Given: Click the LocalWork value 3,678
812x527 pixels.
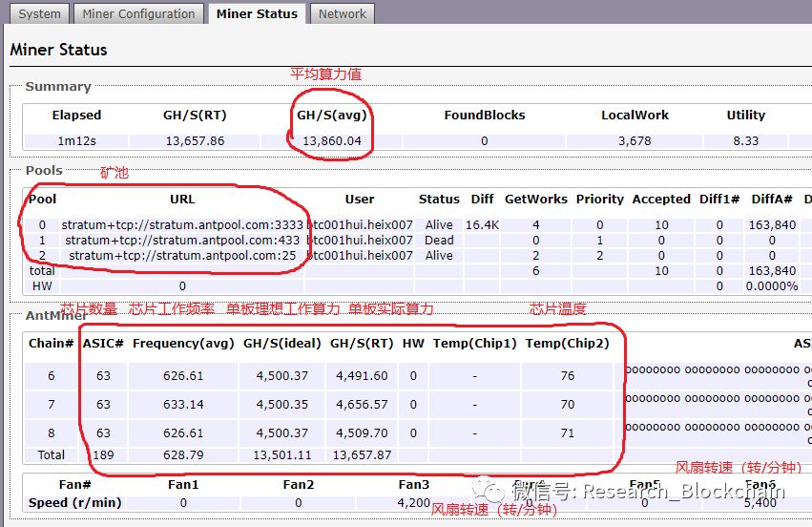Looking at the screenshot, I should click(635, 140).
